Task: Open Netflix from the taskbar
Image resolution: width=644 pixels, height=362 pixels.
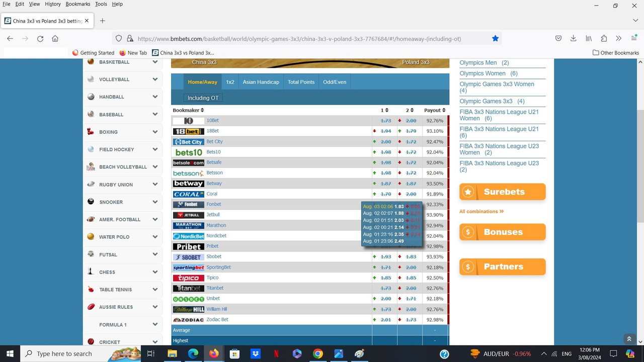Action: pyautogui.click(x=276, y=353)
